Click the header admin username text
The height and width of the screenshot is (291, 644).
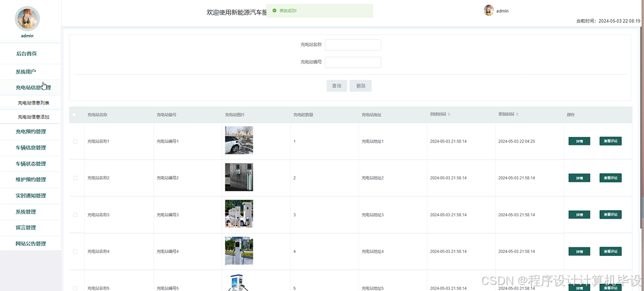pos(503,11)
